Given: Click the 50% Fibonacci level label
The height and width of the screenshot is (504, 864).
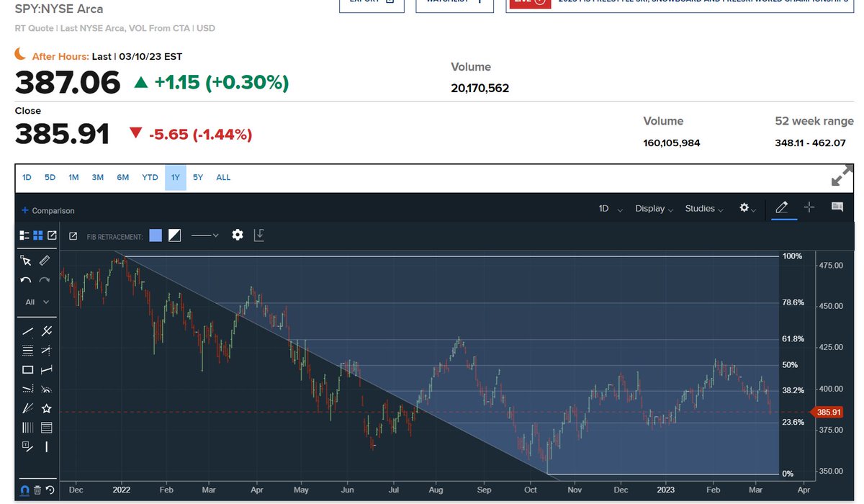Looking at the screenshot, I should click(790, 365).
